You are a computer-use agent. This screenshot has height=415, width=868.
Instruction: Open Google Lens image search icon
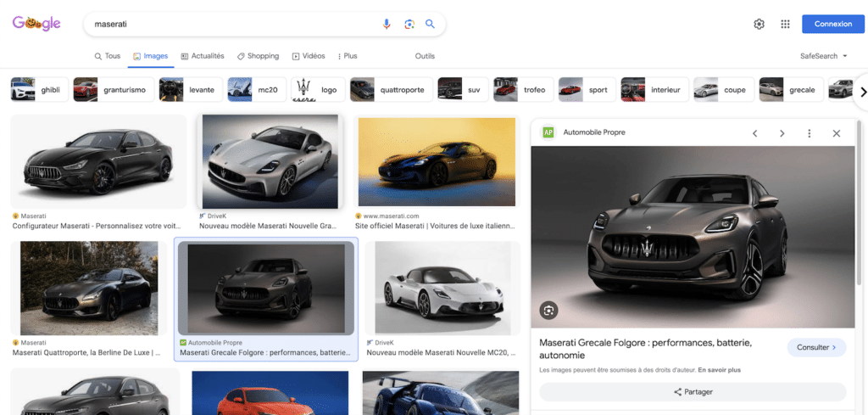tap(409, 24)
